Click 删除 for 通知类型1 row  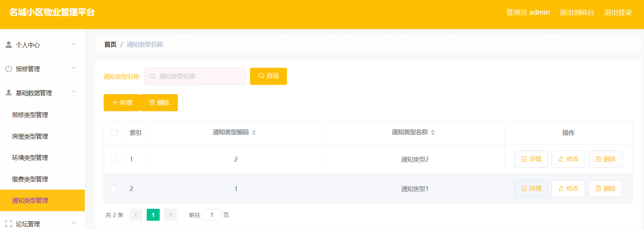(x=605, y=189)
